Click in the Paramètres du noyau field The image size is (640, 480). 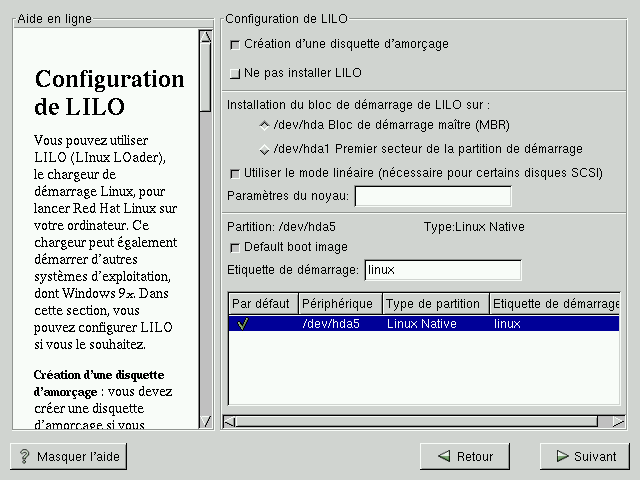click(x=432, y=195)
